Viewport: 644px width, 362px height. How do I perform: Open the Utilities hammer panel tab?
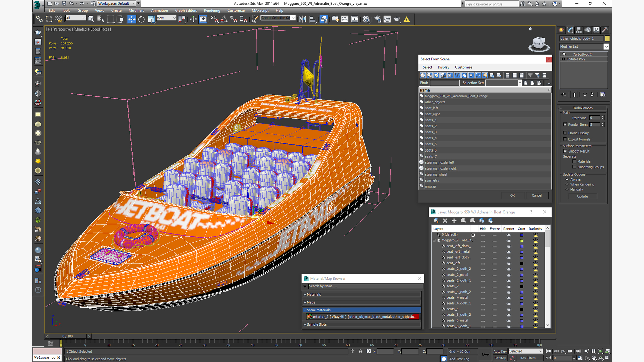click(x=605, y=30)
